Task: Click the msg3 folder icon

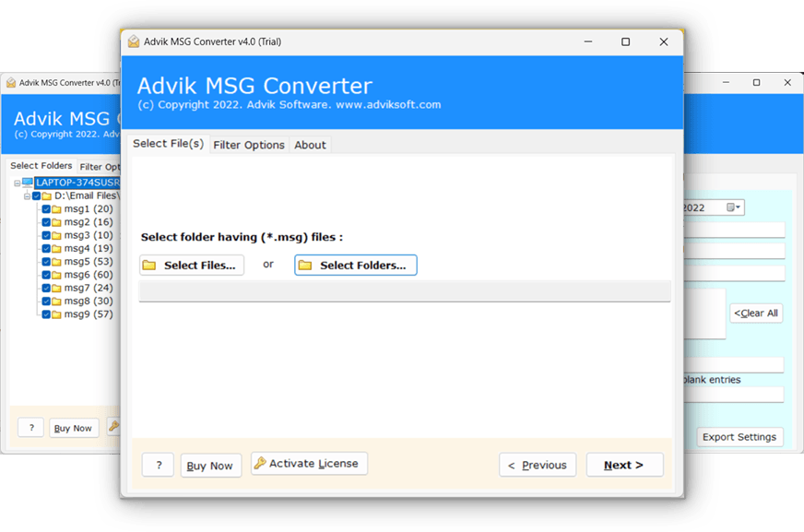Action: click(56, 235)
